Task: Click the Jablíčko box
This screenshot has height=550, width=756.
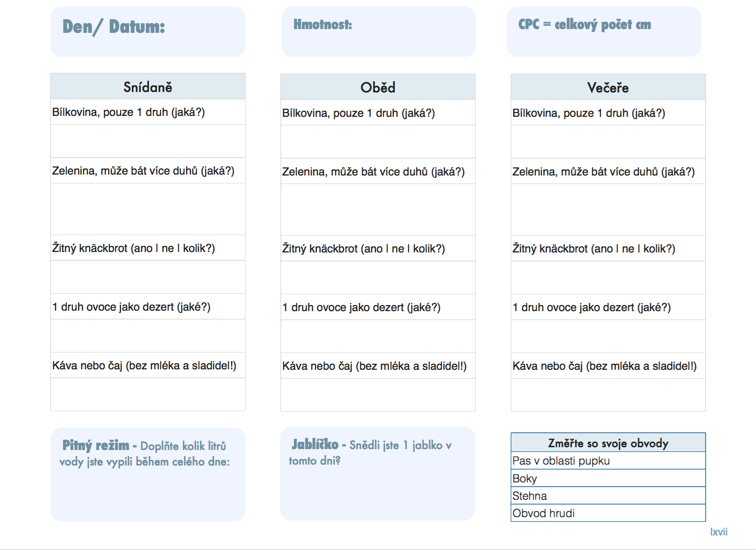Action: point(378,474)
